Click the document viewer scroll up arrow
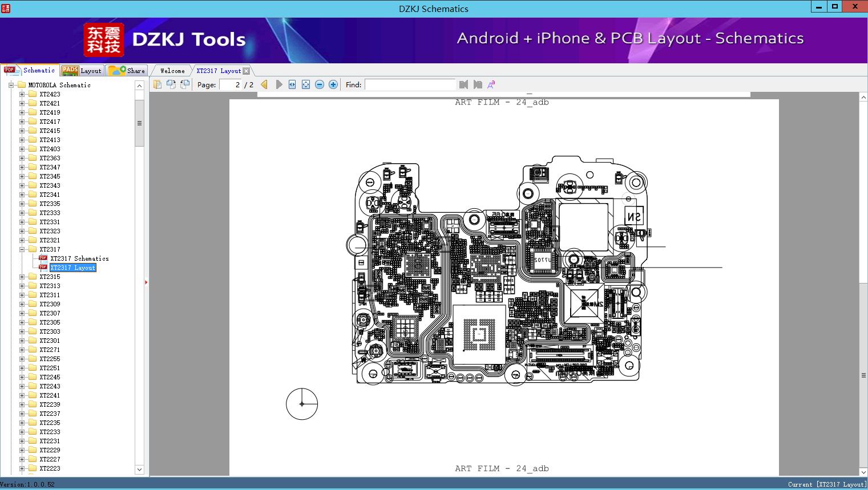This screenshot has width=868, height=490. 863,98
